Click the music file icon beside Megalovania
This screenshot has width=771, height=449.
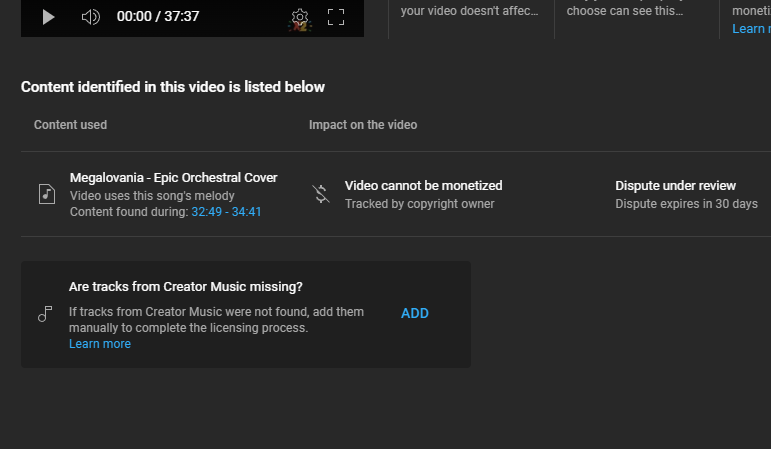[x=47, y=194]
